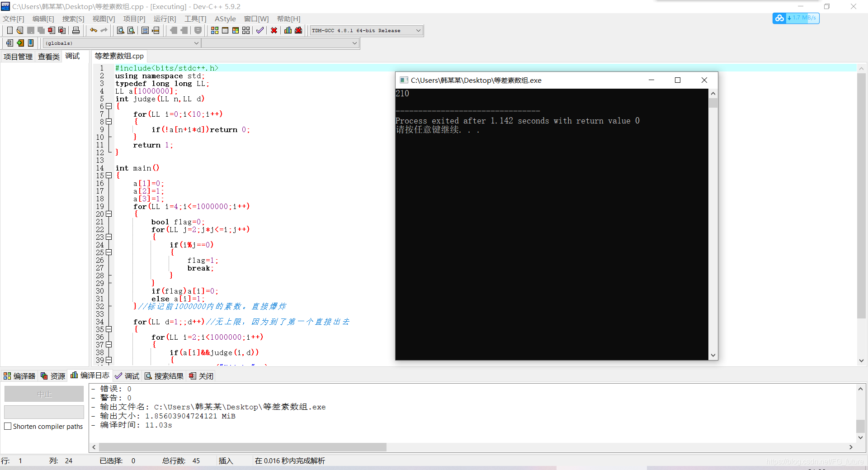Click the network speed cloud widget
The image size is (868, 470).
pos(796,18)
